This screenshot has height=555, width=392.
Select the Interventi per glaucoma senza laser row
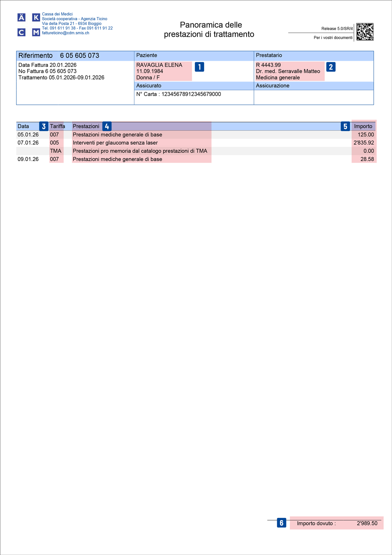point(115,143)
